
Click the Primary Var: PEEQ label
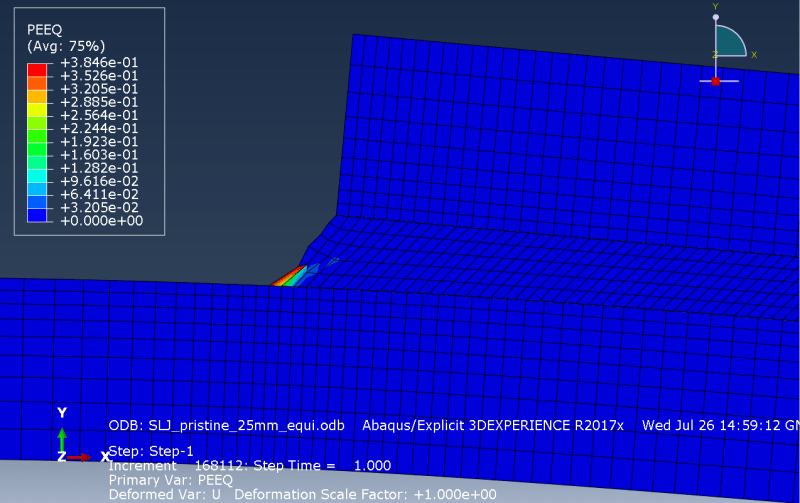[x=170, y=480]
